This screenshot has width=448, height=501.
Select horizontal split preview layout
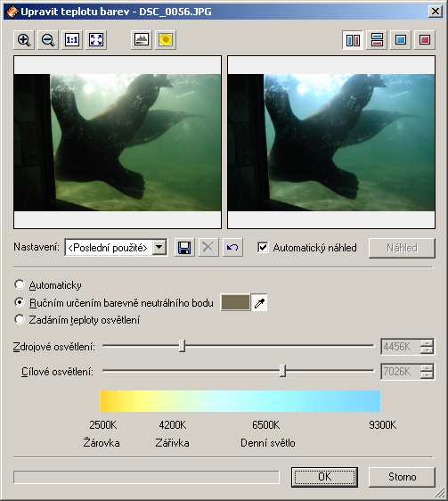click(x=377, y=40)
